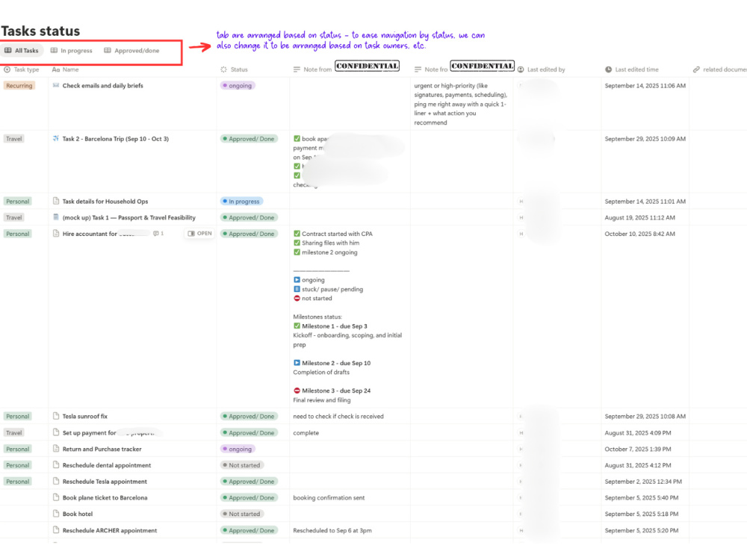This screenshot has height=560, width=747.
Task: Click the Task type column header
Action: pos(22,69)
